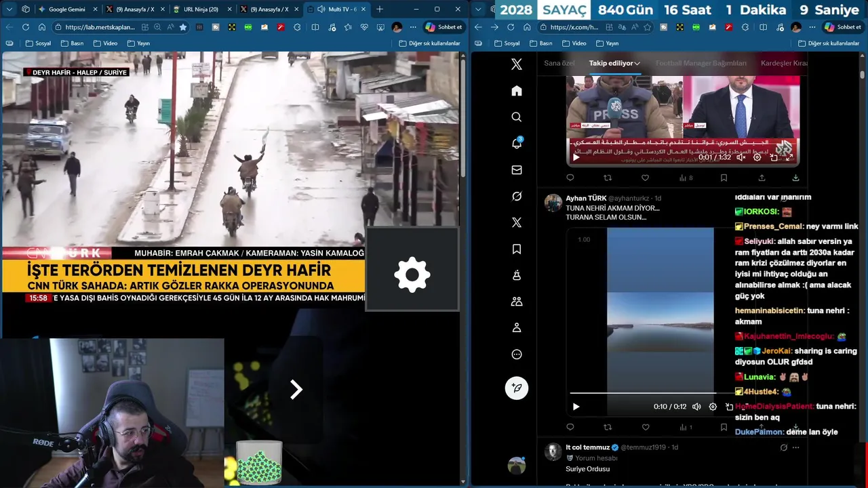Image resolution: width=868 pixels, height=488 pixels.
Task: Compose a new post with the feather button
Action: [517, 388]
